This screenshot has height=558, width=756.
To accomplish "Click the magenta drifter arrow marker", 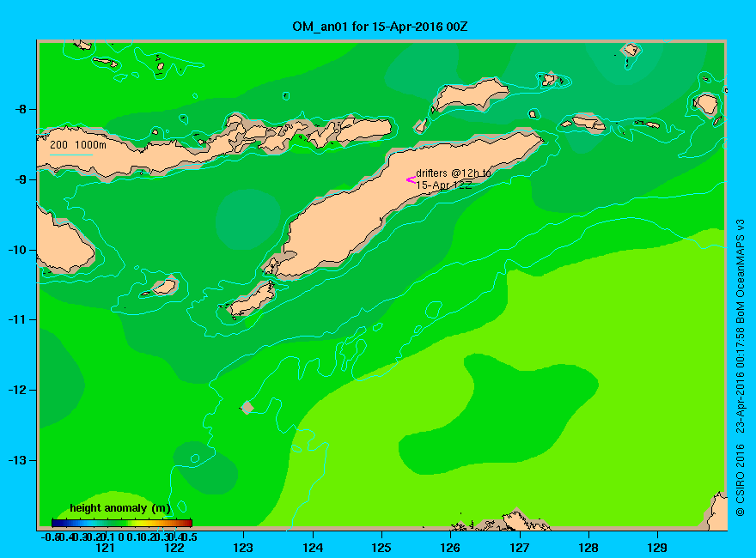I will pyautogui.click(x=411, y=179).
